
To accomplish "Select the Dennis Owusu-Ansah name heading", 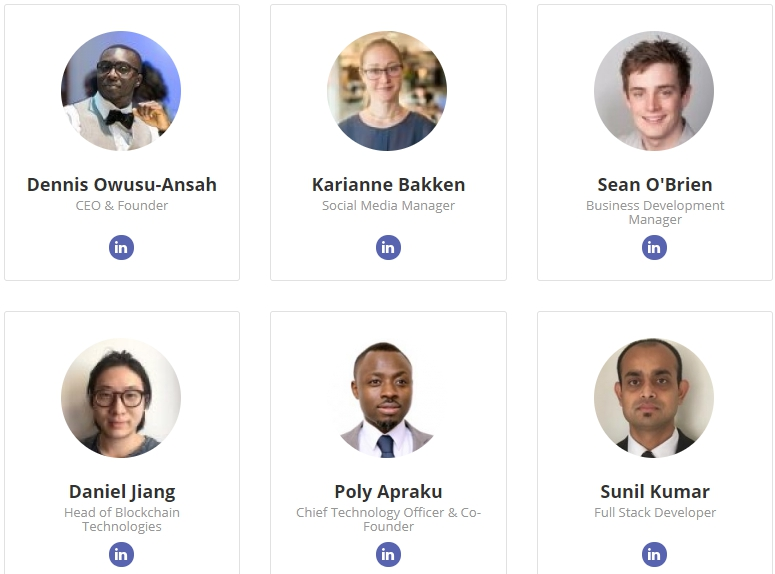I will click(122, 184).
